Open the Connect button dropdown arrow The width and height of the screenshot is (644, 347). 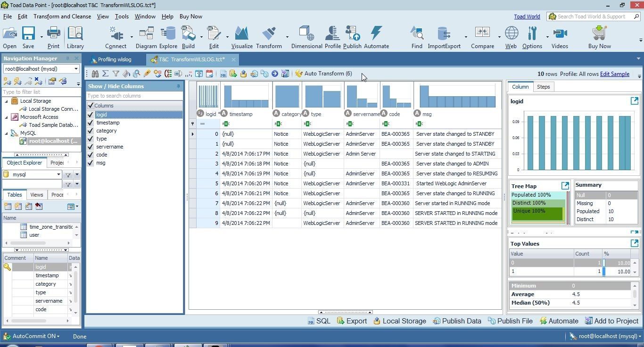(131, 37)
